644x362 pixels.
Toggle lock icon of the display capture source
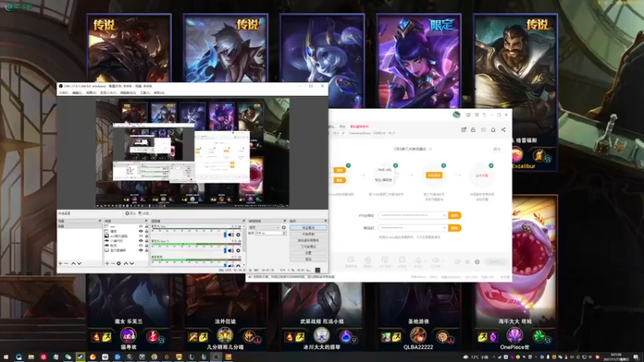(147, 250)
